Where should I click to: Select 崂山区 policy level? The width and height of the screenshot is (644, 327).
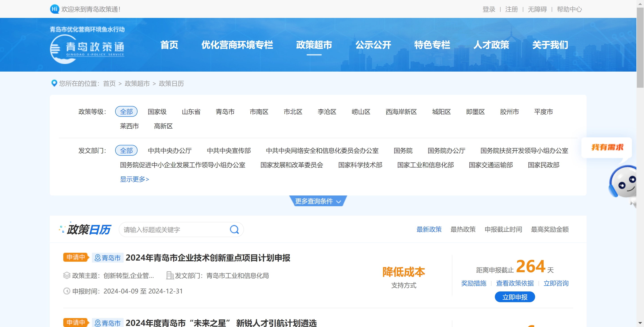tap(361, 112)
